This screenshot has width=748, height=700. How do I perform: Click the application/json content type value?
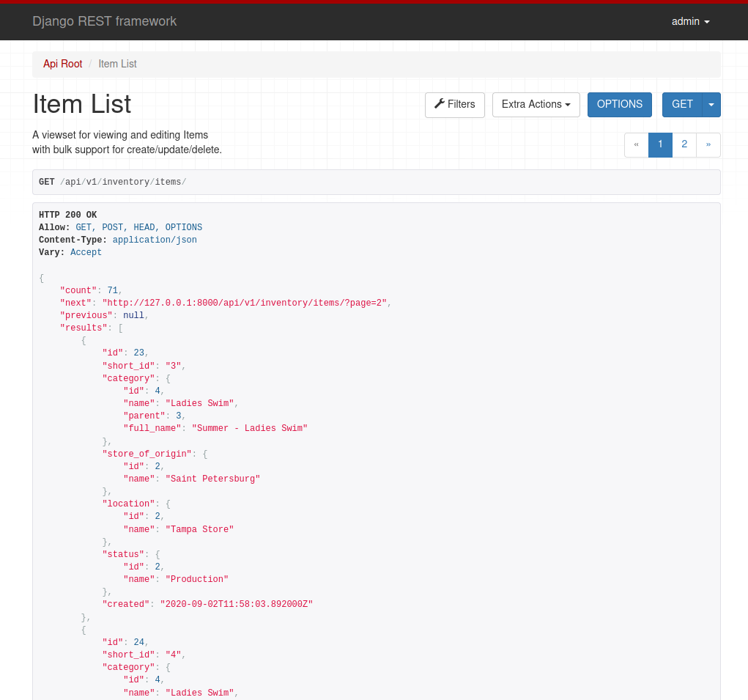click(155, 240)
